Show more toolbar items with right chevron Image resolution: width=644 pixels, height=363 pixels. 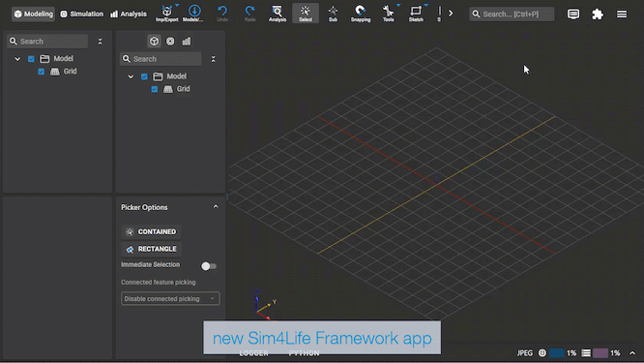tap(451, 14)
